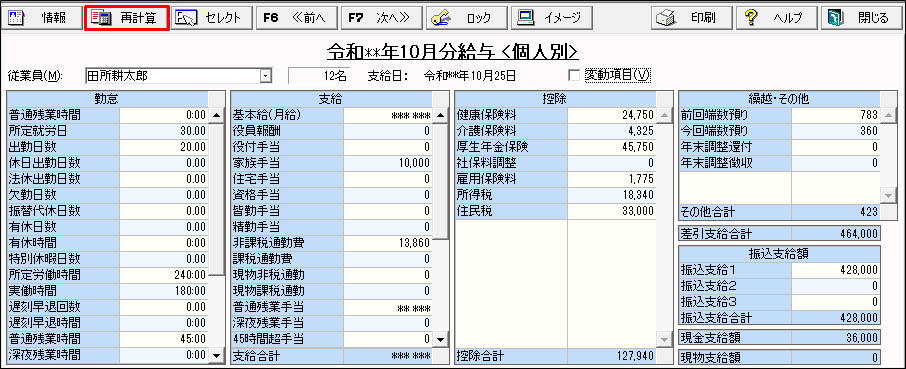Open イメージ monitor icon button
The height and width of the screenshot is (369, 906).
[525, 18]
